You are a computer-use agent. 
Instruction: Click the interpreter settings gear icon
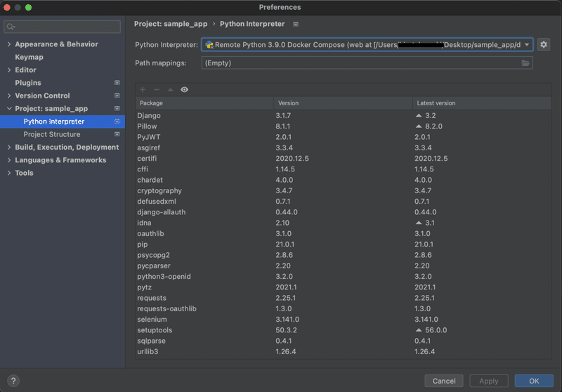click(544, 45)
